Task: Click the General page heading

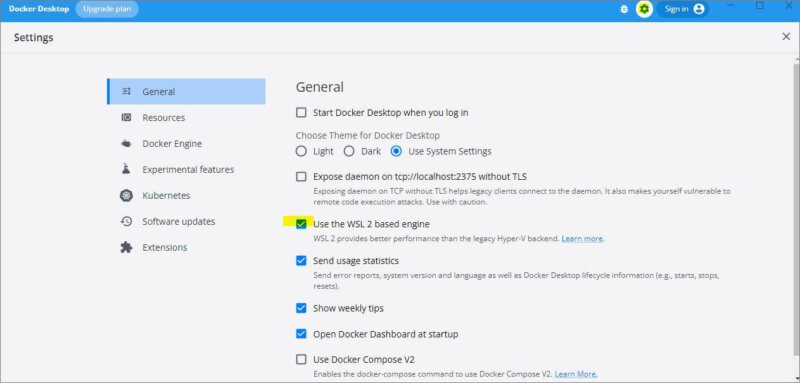Action: click(320, 87)
